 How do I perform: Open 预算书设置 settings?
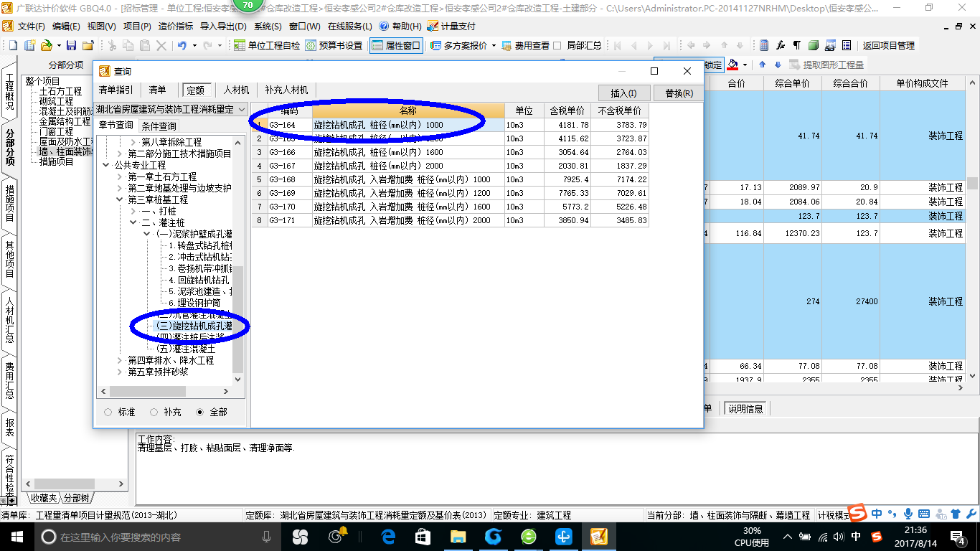(334, 45)
